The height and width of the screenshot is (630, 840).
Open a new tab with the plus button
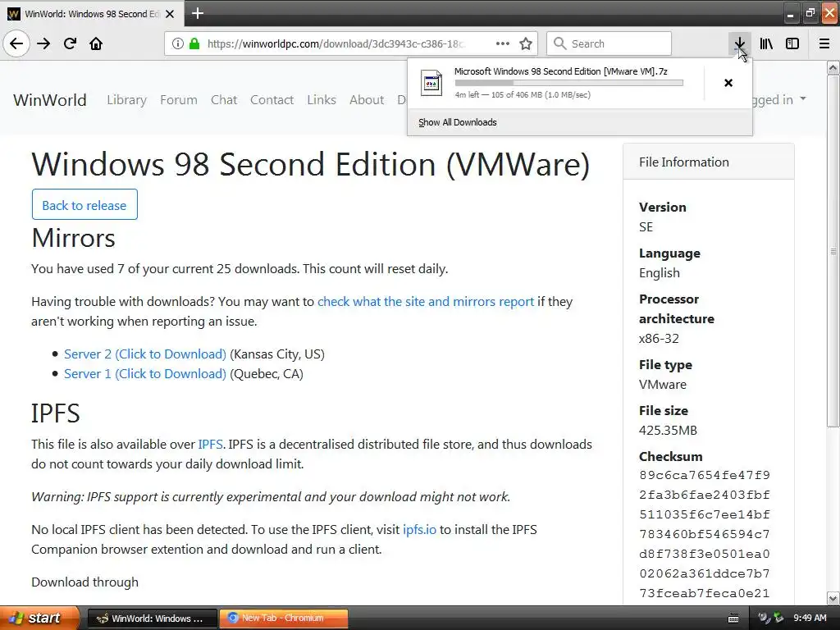tap(197, 13)
